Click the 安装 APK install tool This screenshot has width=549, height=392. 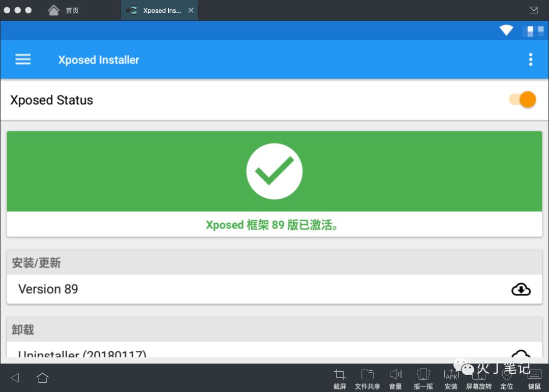(451, 379)
